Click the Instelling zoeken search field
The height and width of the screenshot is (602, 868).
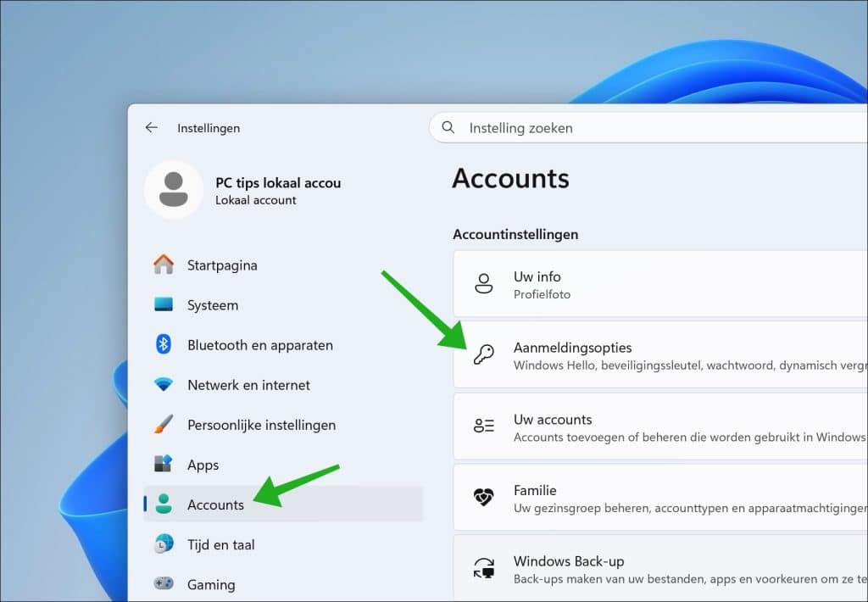point(648,128)
